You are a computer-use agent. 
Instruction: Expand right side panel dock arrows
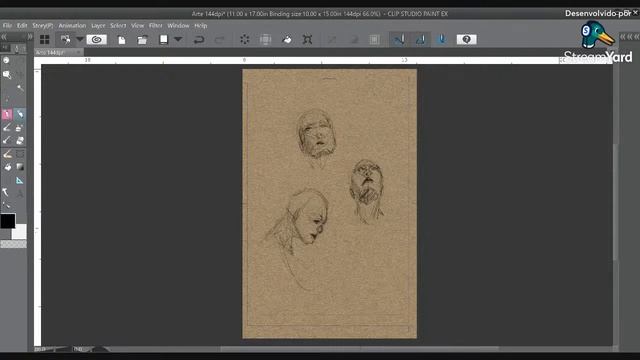[x=630, y=36]
